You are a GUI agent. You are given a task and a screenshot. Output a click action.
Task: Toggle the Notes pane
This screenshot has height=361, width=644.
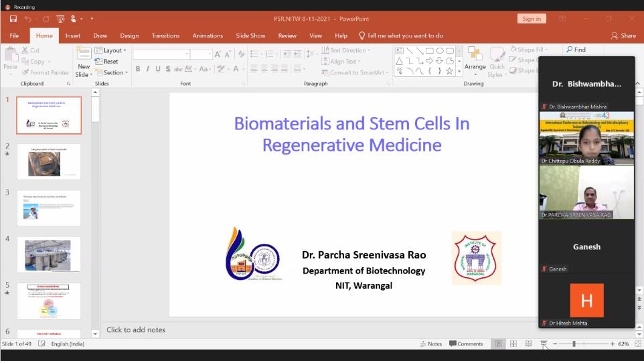[x=430, y=344]
